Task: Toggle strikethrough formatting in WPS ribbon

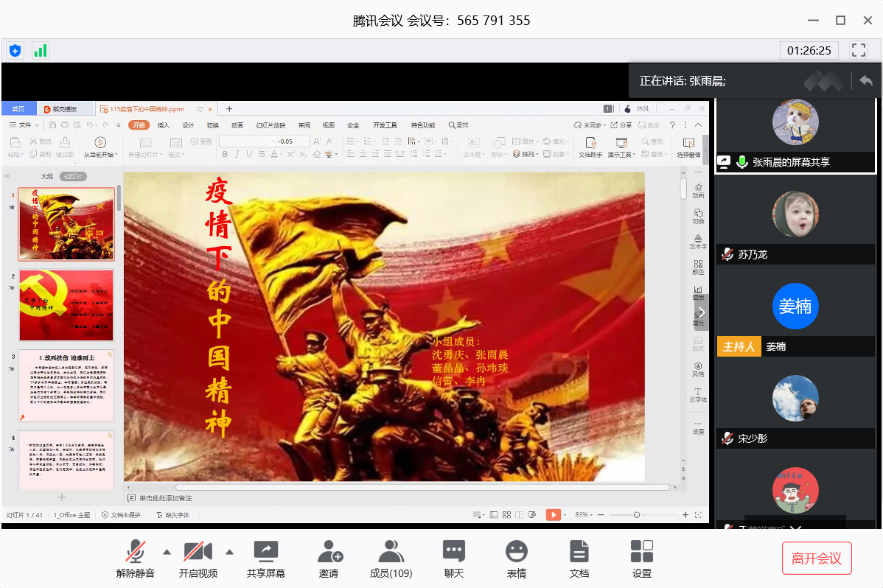Action: [262, 154]
